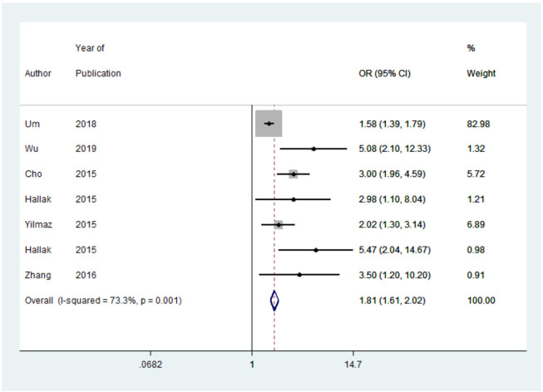
Task: Select the Author column header
Action: click(37, 73)
